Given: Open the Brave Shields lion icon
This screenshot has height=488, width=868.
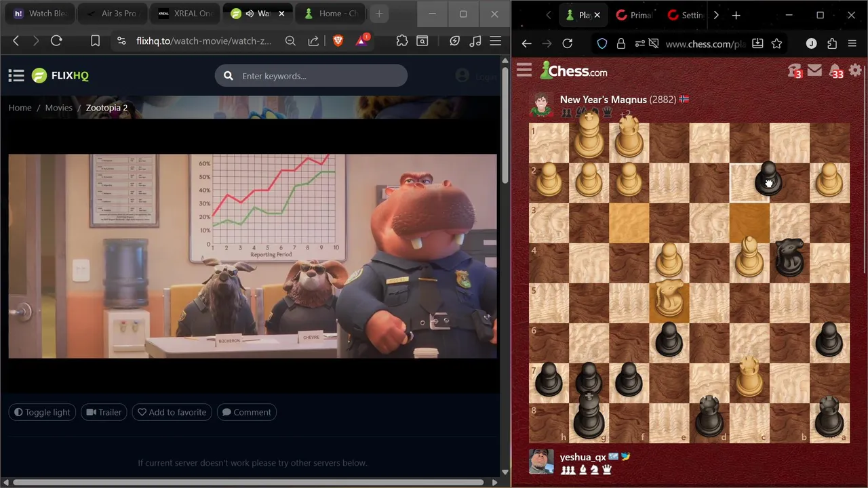Looking at the screenshot, I should [x=338, y=41].
